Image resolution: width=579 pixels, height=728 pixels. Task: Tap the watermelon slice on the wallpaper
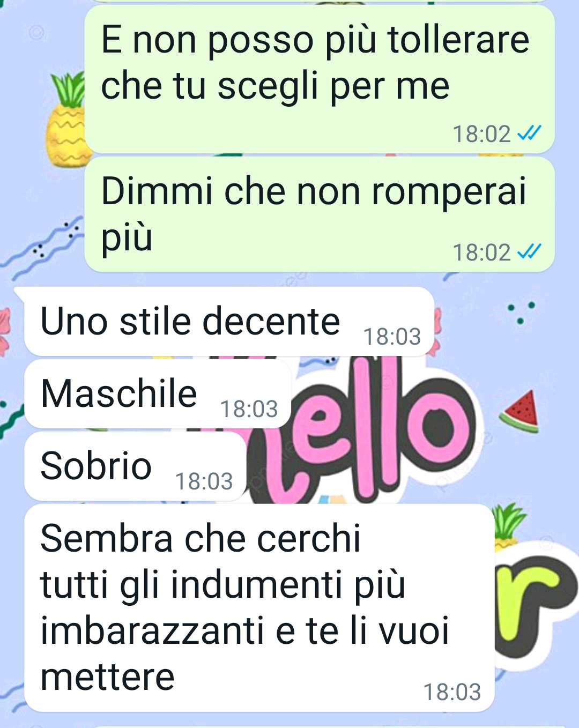pyautogui.click(x=520, y=412)
